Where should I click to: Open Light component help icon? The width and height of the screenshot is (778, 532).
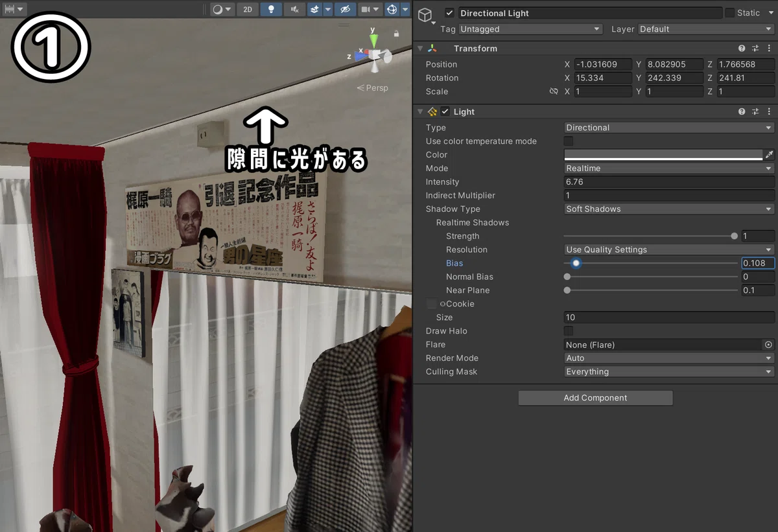pos(742,111)
